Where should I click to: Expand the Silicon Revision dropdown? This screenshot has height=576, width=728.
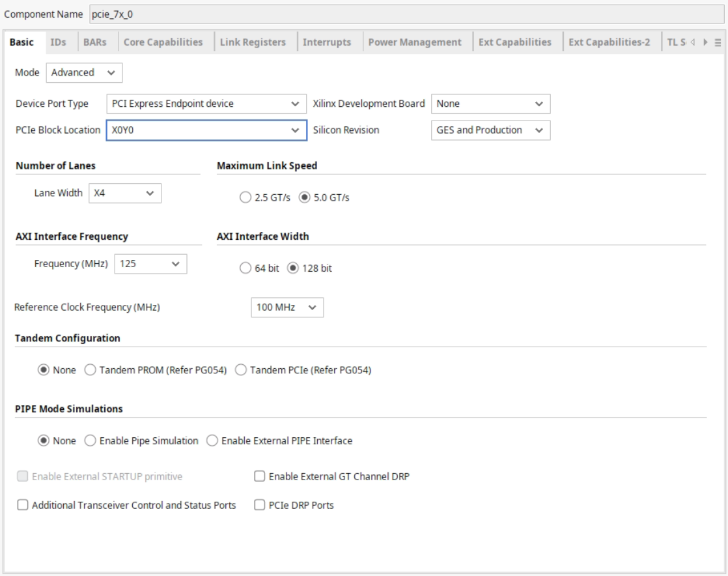click(x=491, y=130)
